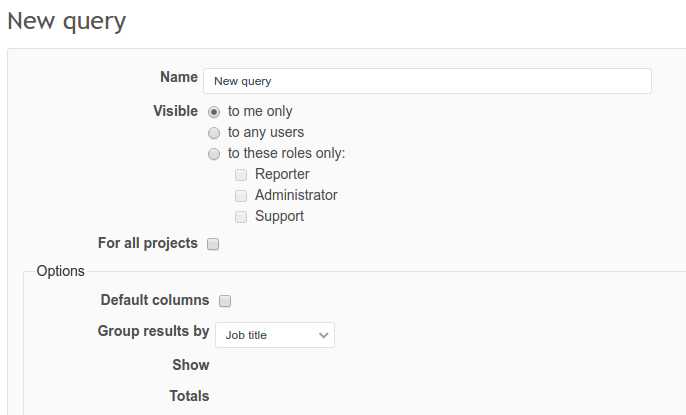The image size is (686, 415).
Task: Click the 'For all projects' label text
Action: 147,243
